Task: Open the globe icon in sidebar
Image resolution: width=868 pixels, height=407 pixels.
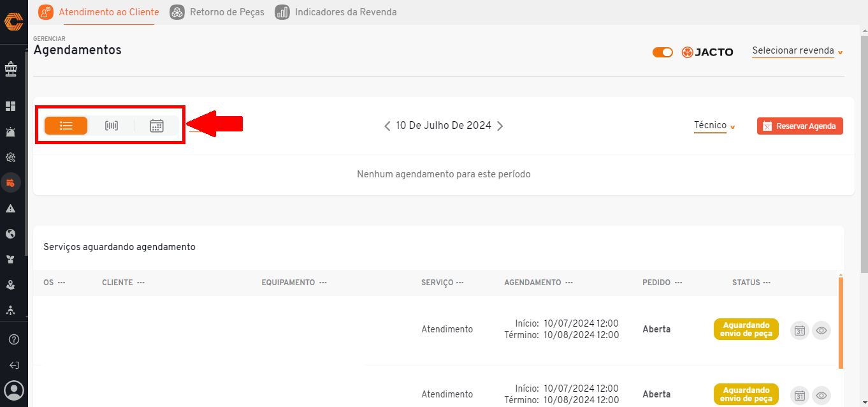Action: pos(10,234)
